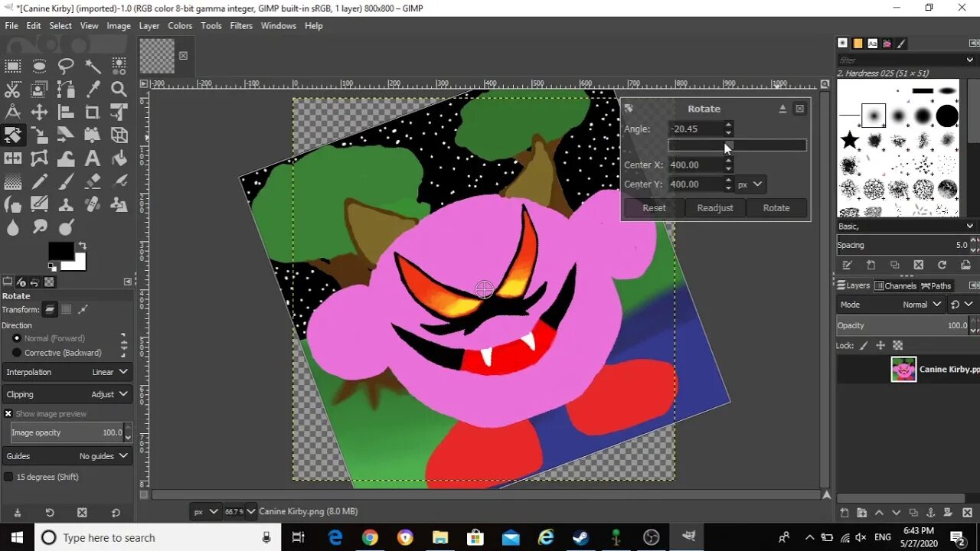This screenshot has width=980, height=551.
Task: Select the Paintbrush tool
Action: point(66,182)
